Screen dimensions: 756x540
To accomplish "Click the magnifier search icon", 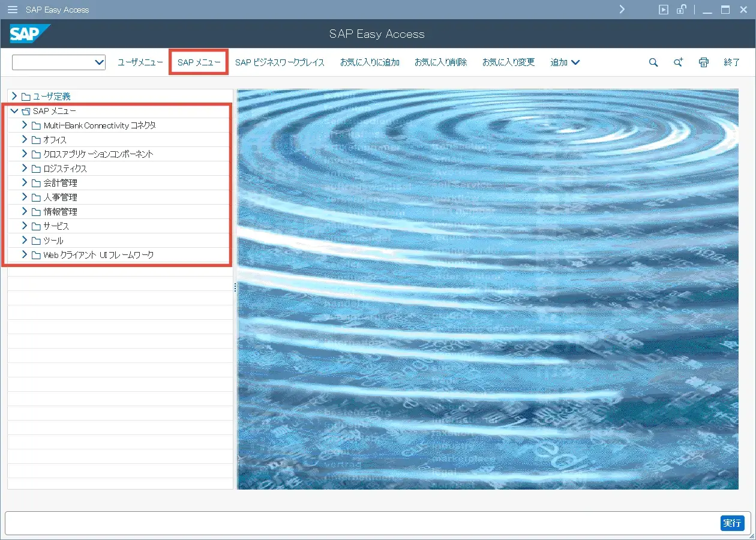I will [653, 62].
